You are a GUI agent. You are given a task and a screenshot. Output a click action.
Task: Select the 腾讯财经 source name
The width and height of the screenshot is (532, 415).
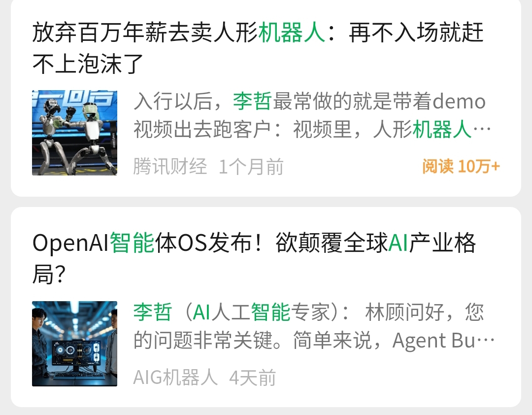pos(170,167)
